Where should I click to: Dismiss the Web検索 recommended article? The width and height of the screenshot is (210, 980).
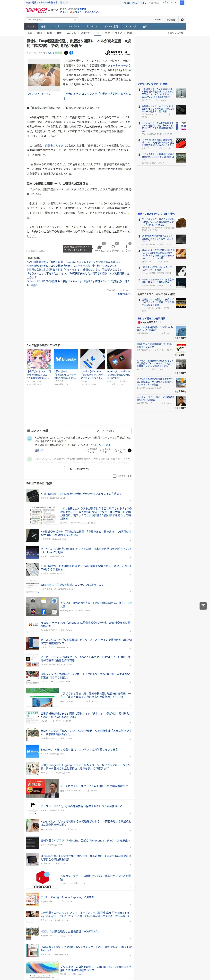click(130, 592)
